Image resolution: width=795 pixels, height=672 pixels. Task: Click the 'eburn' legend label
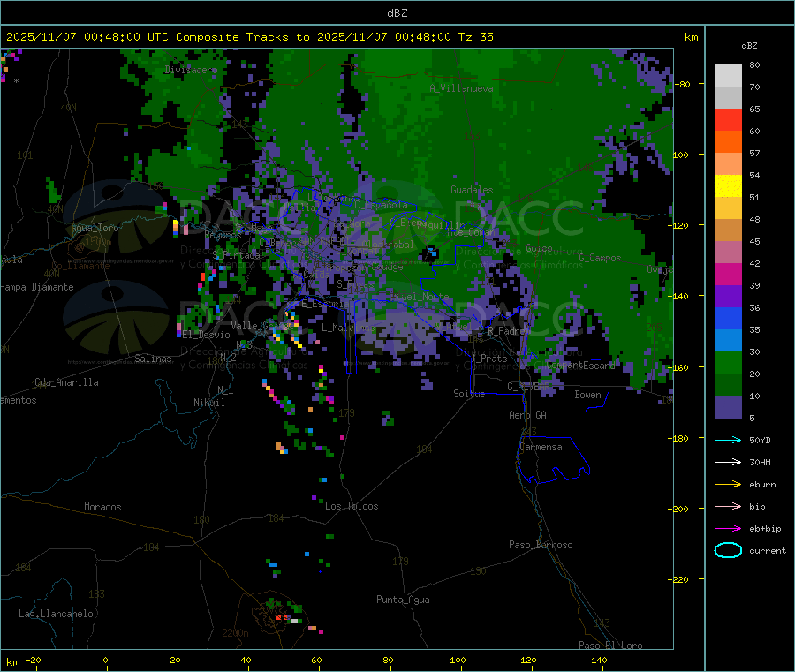click(x=762, y=485)
